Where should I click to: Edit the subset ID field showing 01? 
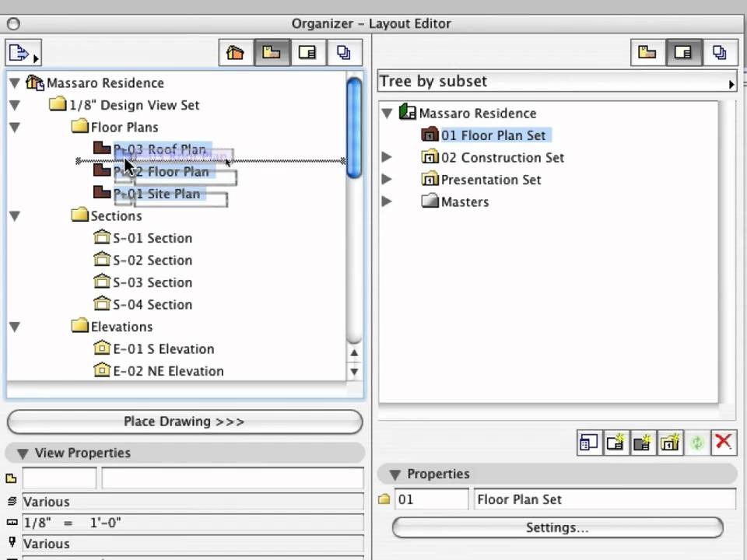432,499
